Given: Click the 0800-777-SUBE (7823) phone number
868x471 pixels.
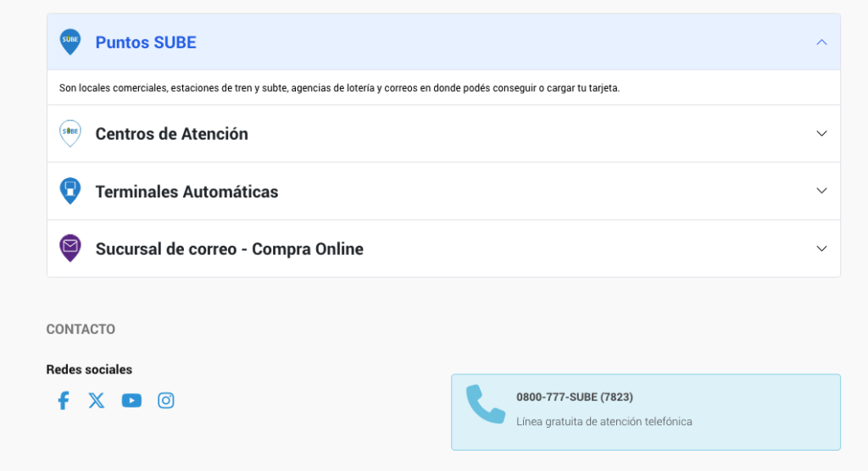Looking at the screenshot, I should click(x=575, y=396).
